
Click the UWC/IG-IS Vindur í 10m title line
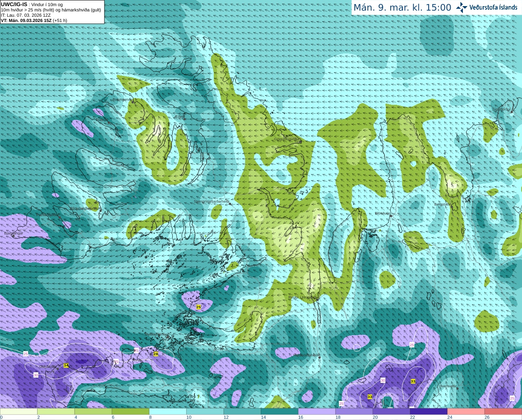point(31,4)
